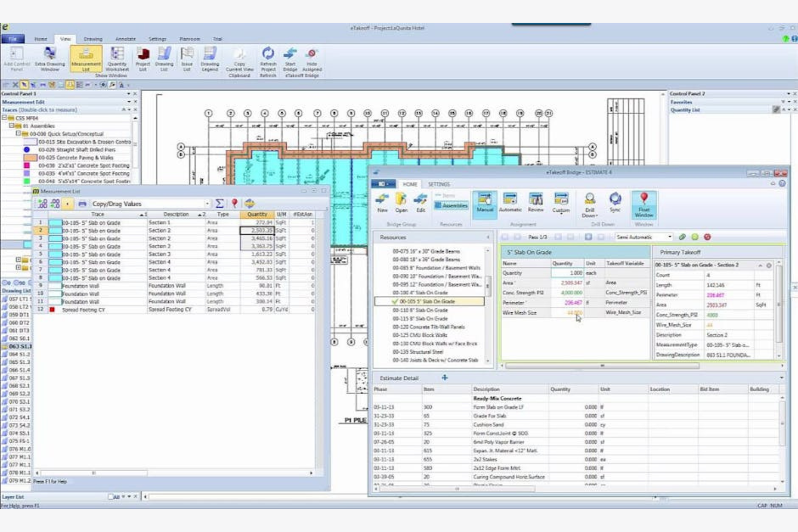Image resolution: width=798 pixels, height=532 pixels.
Task: Click the red swatch for Spread Footing CY
Action: point(52,310)
